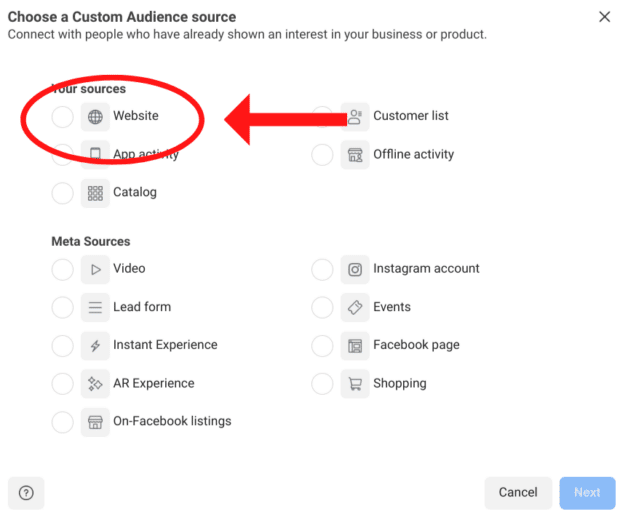Image resolution: width=620 pixels, height=514 pixels.
Task: Click the Shopping cart icon
Action: pos(355,384)
